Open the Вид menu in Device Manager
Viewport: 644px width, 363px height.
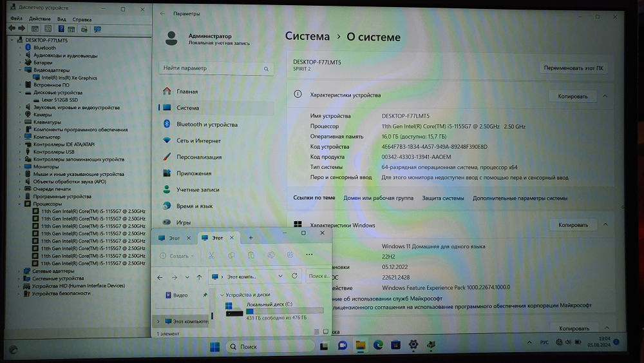(x=62, y=19)
